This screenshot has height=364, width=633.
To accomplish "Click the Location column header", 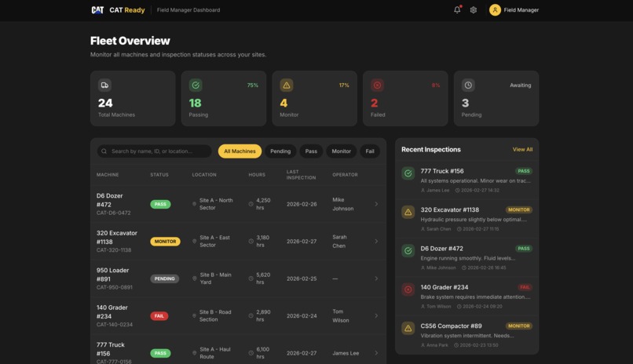I will click(204, 174).
